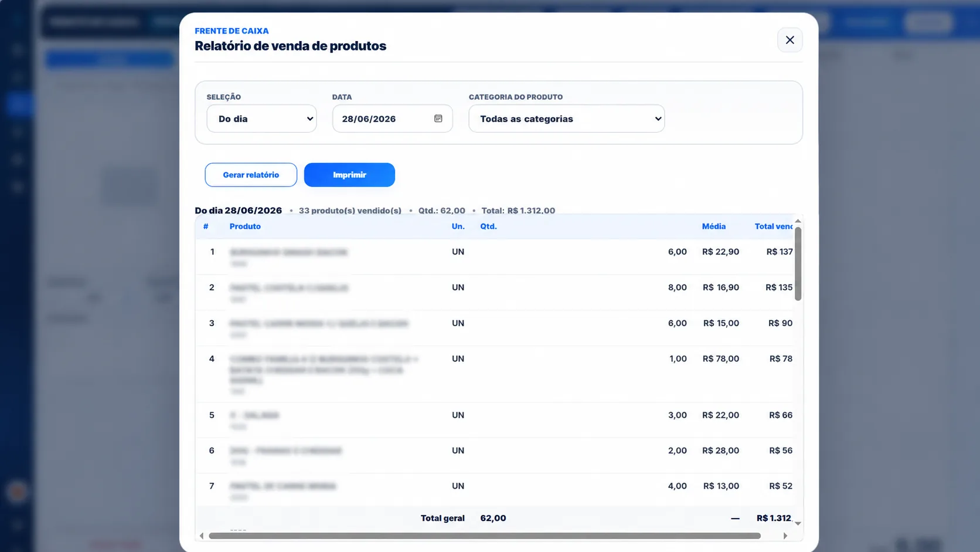980x552 pixels.
Task: Select row 4 average R$ 78,00
Action: point(721,359)
